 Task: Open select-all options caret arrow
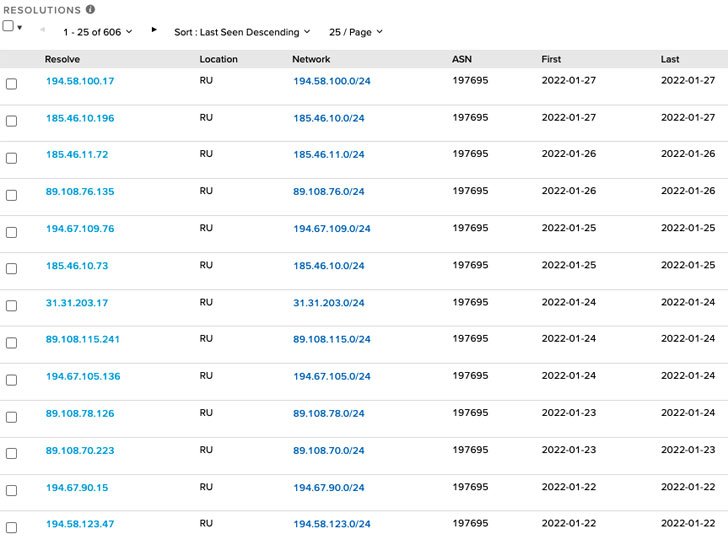click(x=20, y=28)
